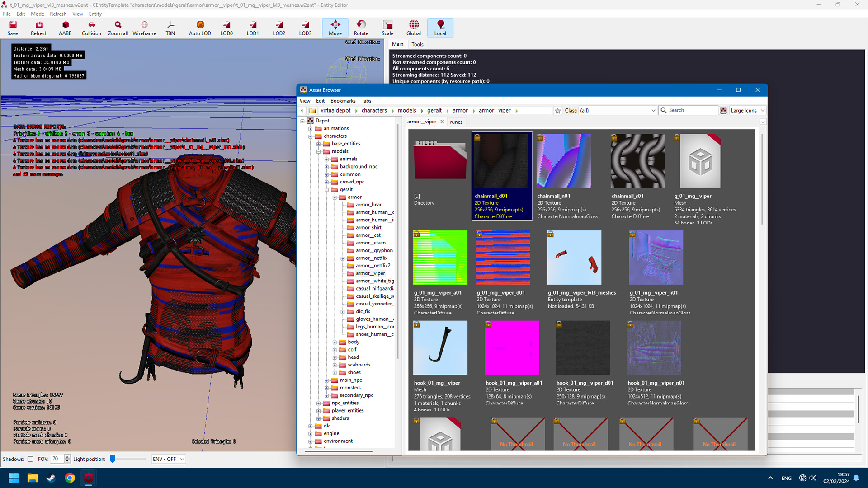Image resolution: width=868 pixels, height=488 pixels.
Task: Expand the monsters folder node
Action: 326,388
